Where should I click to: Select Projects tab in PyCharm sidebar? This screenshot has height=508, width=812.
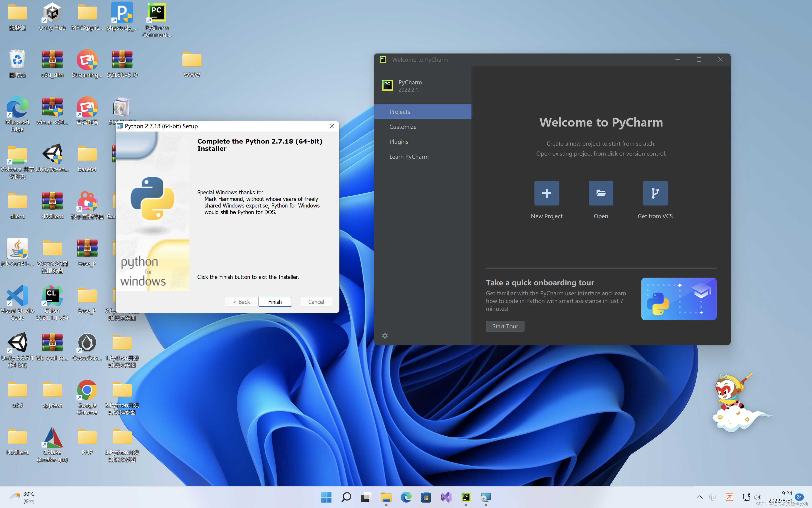[x=423, y=112]
